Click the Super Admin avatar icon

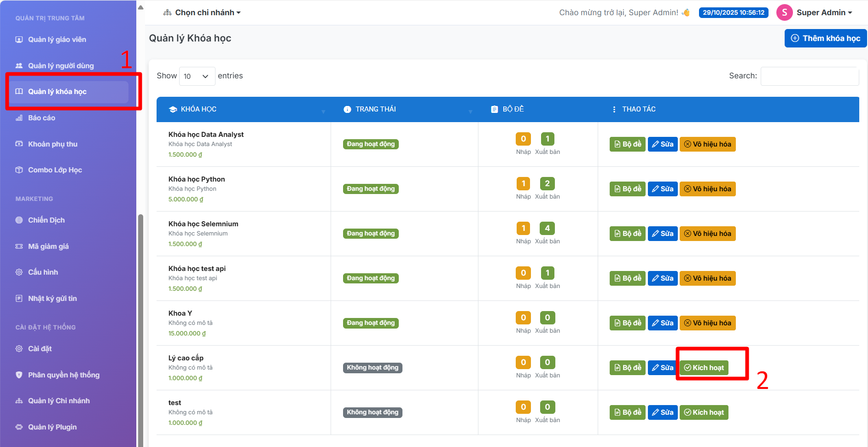784,12
